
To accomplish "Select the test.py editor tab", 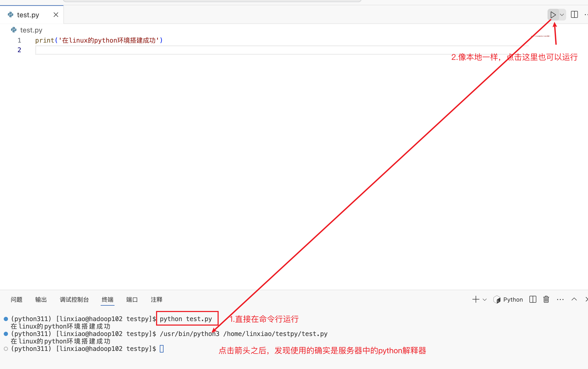I will tap(28, 15).
